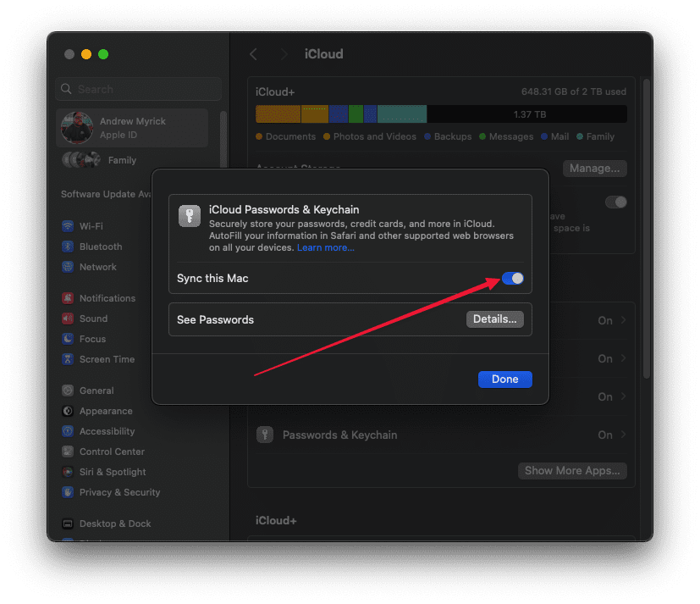Viewport: 700px width, 604px height.
Task: Open password Details… button
Action: (x=494, y=319)
